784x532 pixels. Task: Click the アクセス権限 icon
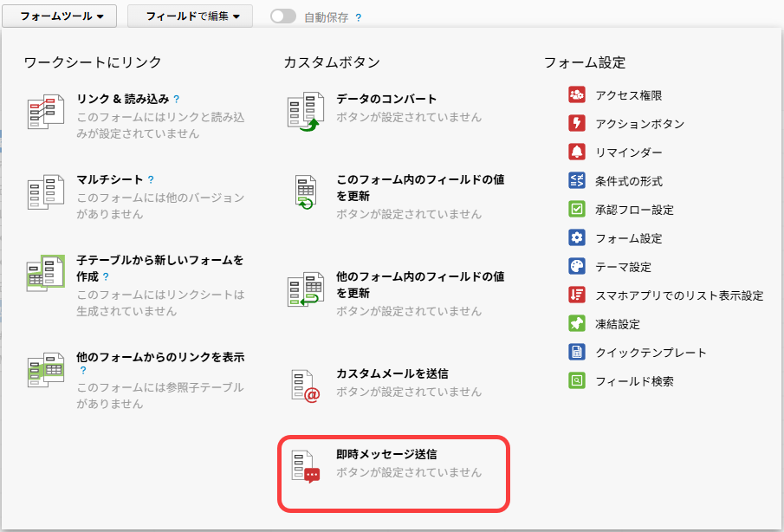[x=576, y=94]
